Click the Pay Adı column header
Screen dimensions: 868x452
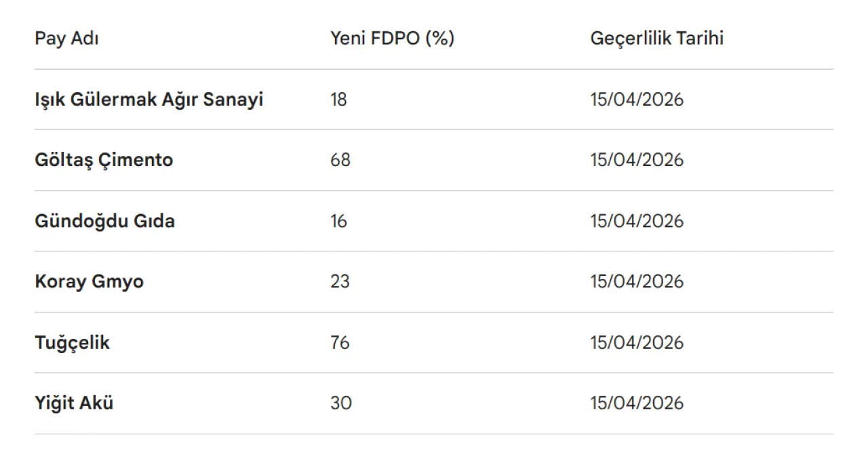click(x=66, y=39)
